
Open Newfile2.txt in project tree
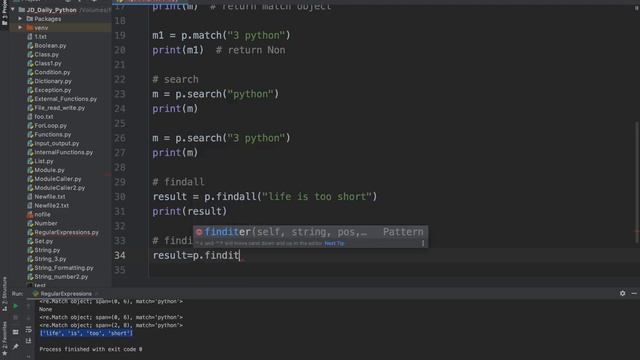[x=48, y=206]
